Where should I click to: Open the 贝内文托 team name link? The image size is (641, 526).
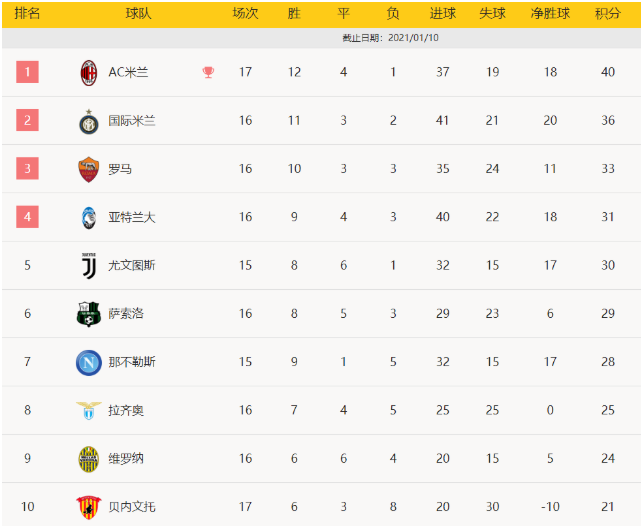point(132,507)
